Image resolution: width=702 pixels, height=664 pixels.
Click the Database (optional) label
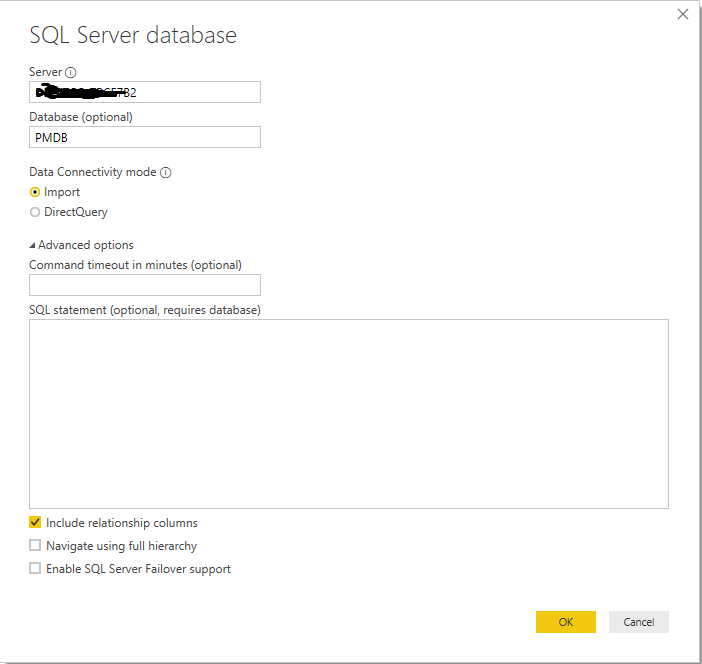point(81,117)
